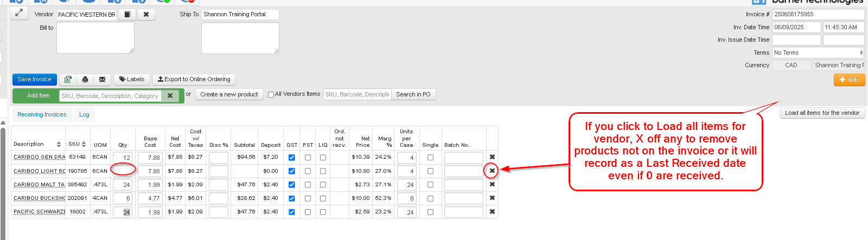This screenshot has height=240, width=868.
Task: Click the Invoice # field
Action: click(x=818, y=14)
